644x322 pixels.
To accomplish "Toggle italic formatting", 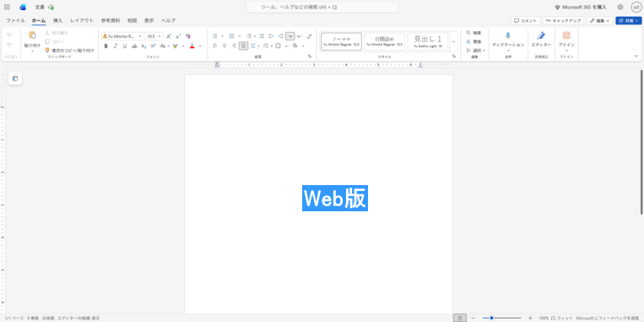I will [x=116, y=46].
